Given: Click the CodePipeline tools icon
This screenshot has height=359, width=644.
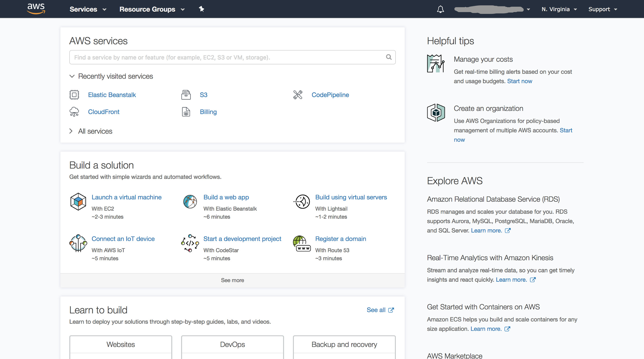Looking at the screenshot, I should [298, 95].
